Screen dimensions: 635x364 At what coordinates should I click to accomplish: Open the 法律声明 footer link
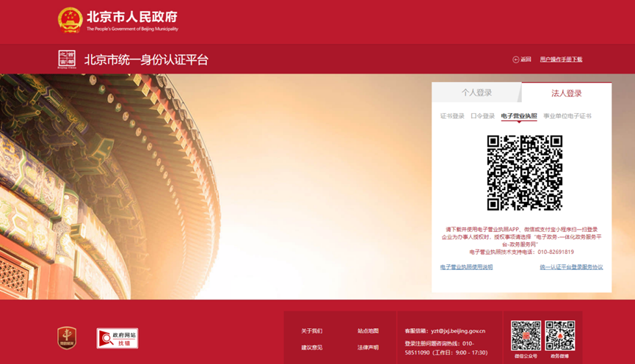[x=368, y=347]
